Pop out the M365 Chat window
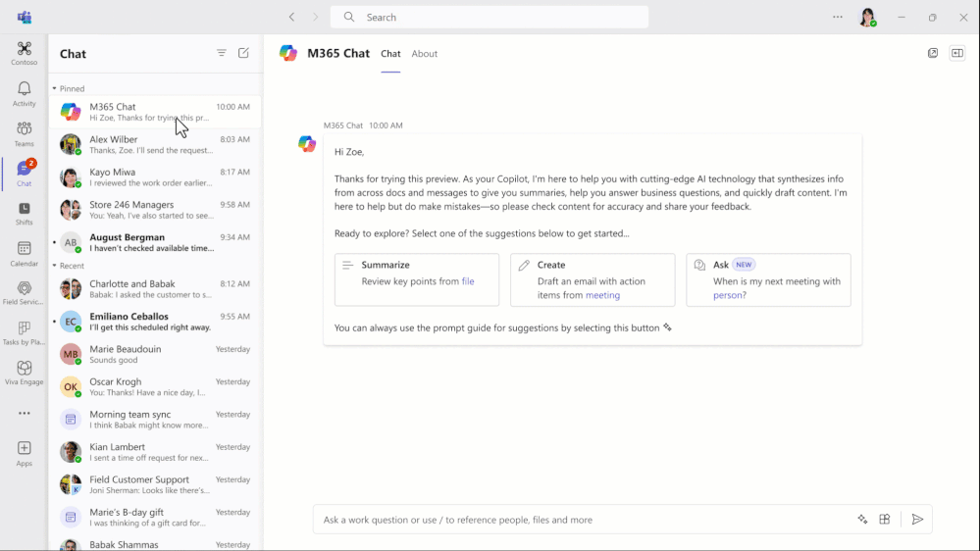This screenshot has width=980, height=551. coord(933,53)
